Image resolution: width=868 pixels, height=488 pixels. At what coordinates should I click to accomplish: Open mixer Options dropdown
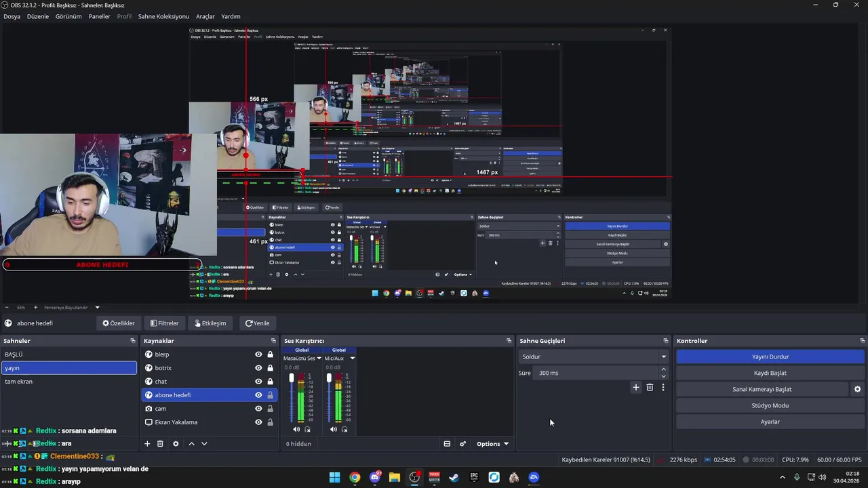[x=492, y=444]
